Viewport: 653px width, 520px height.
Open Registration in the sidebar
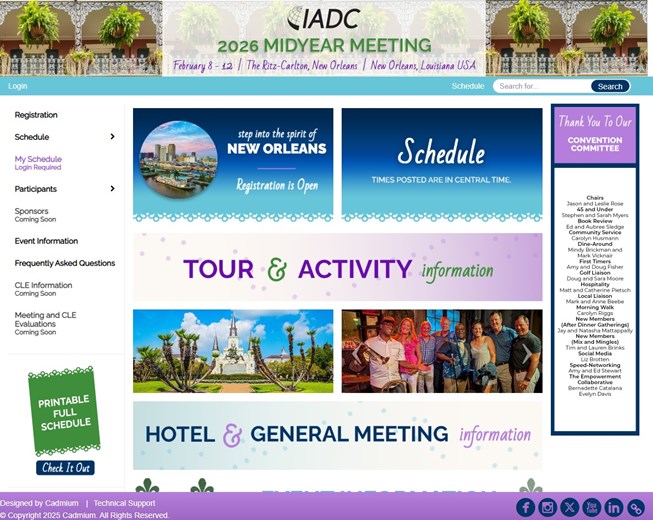tap(36, 115)
